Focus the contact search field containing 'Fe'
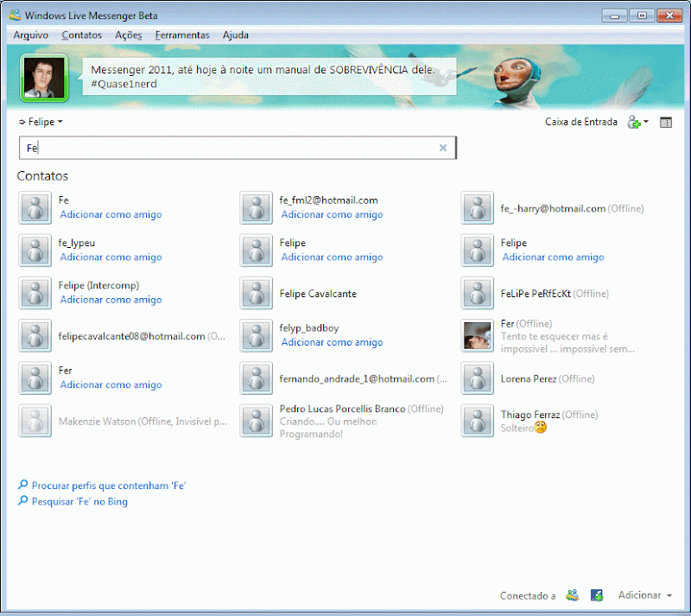 238,148
